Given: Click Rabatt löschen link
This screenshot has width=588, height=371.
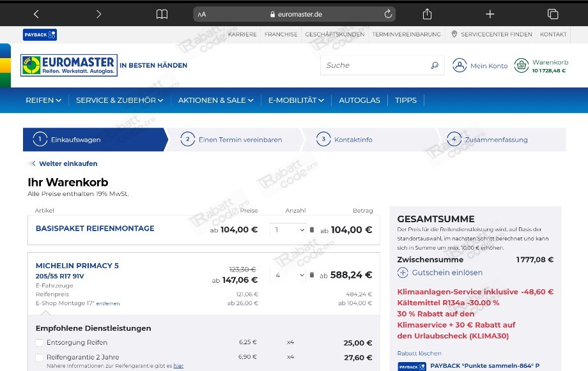Looking at the screenshot, I should [419, 353].
